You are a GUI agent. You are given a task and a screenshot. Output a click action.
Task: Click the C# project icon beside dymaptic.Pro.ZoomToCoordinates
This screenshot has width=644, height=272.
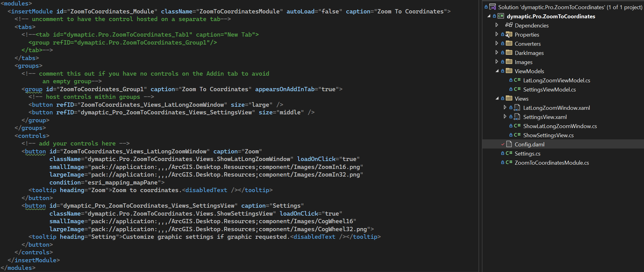(500, 16)
